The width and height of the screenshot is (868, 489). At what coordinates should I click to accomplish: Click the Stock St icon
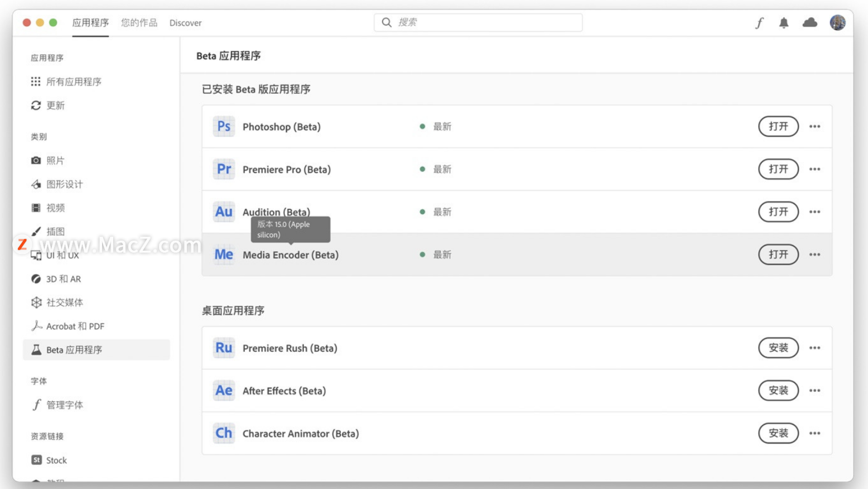point(36,460)
